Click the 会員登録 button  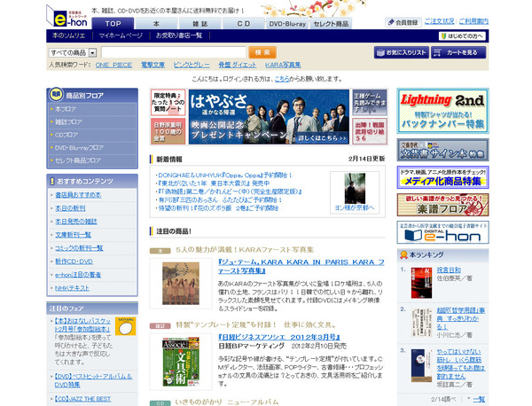(403, 22)
